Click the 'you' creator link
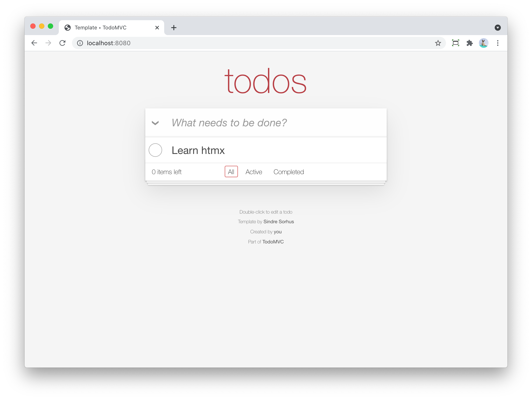The width and height of the screenshot is (532, 400). tap(278, 231)
